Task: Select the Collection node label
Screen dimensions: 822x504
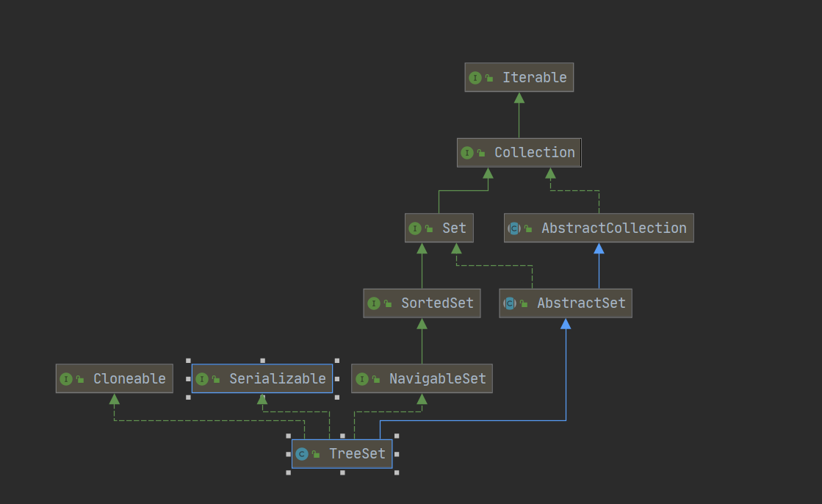Action: (x=534, y=153)
